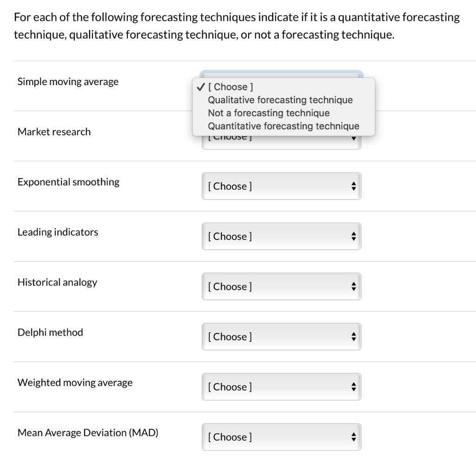Open the Leading indicators dropdown
This screenshot has width=476, height=458.
(281, 236)
